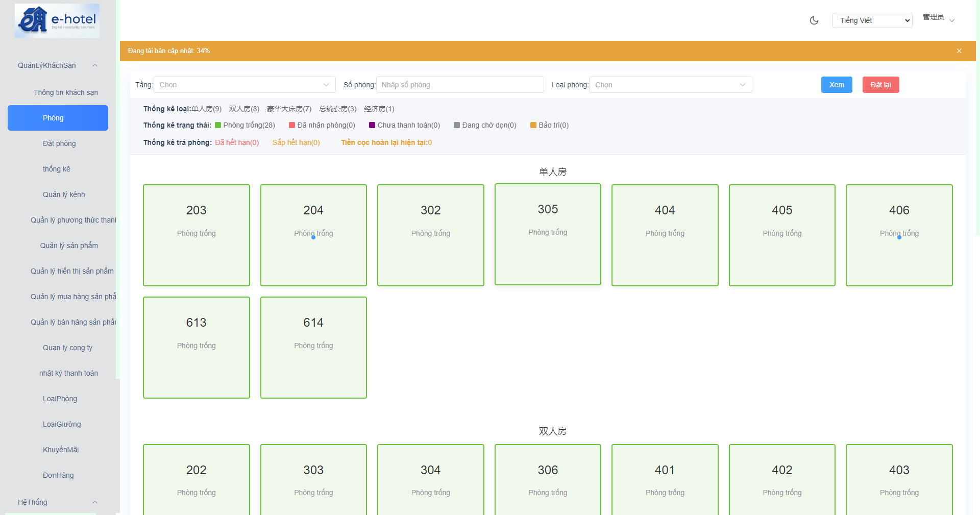Open Quản lý bán hàng sản phẩm item
Image resolution: width=980 pixels, height=515 pixels.
click(73, 322)
